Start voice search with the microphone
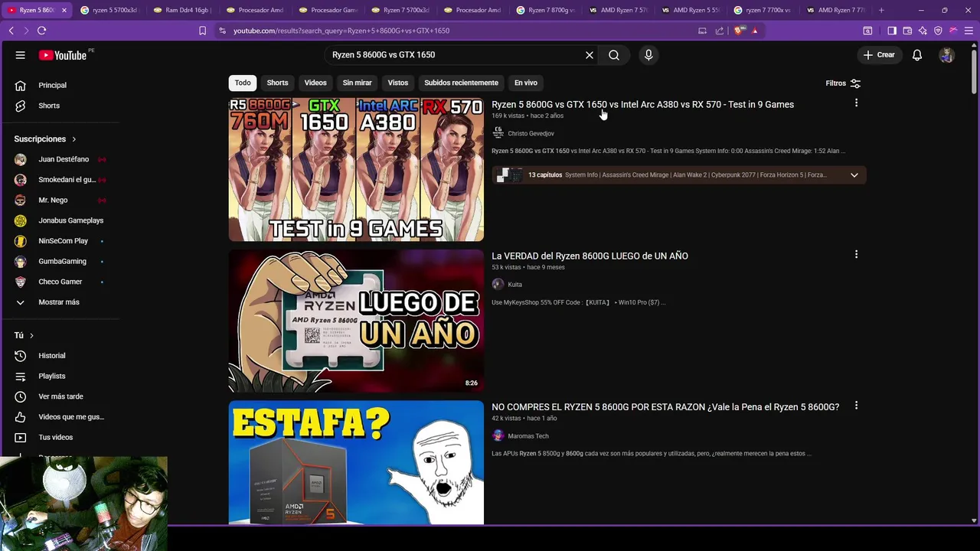 pos(648,55)
